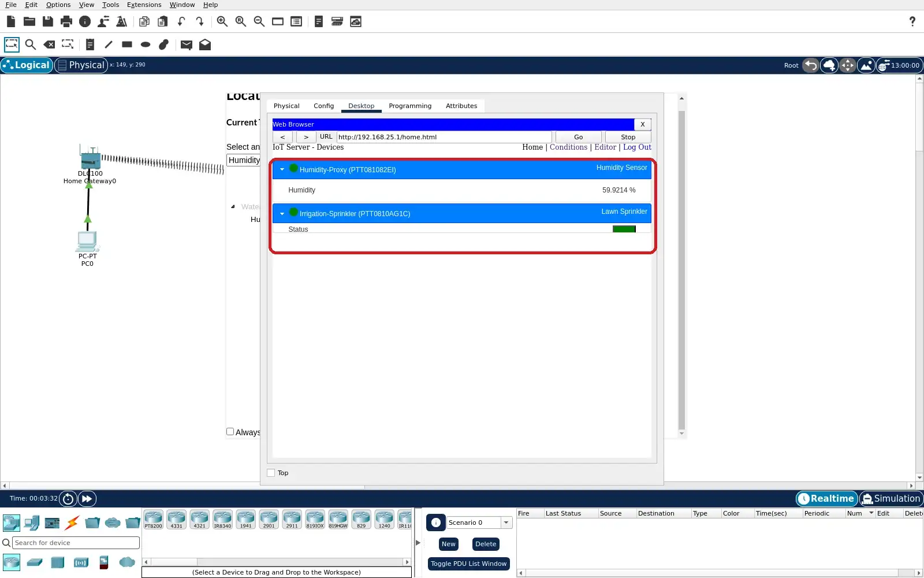This screenshot has width=924, height=578.
Task: Click the URL address field
Action: (x=444, y=137)
